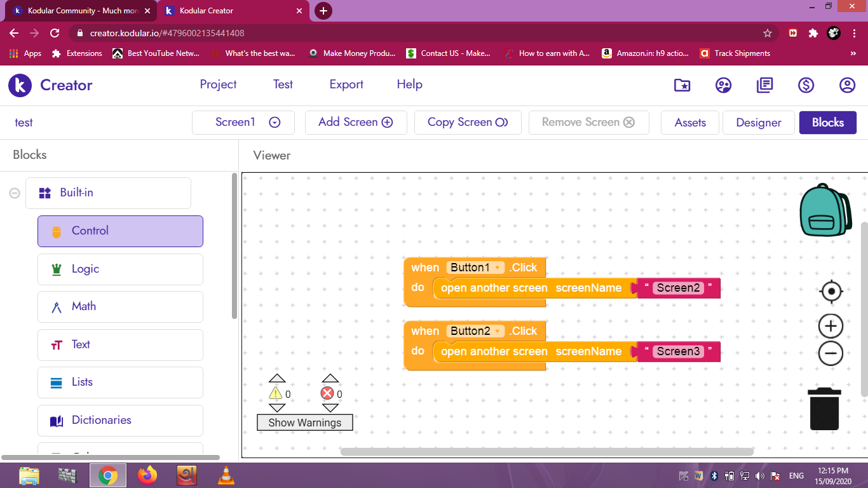Click the horizontal scrollbar in viewer
868x488 pixels.
point(546,452)
